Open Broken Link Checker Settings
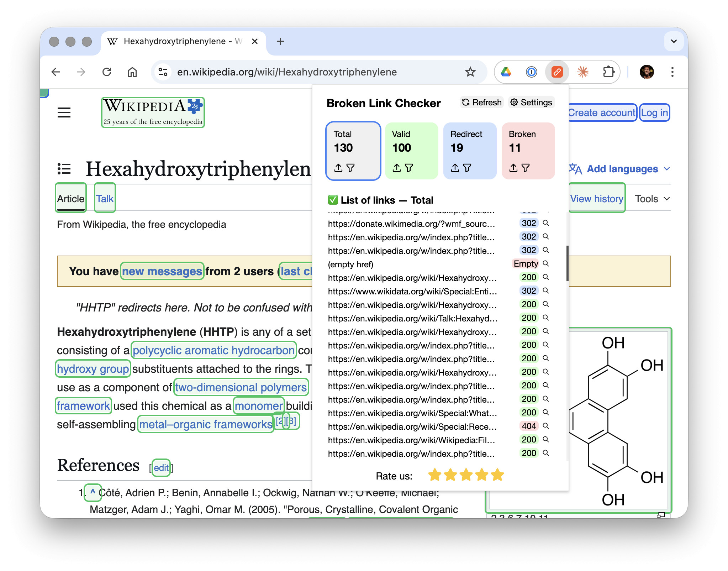Screen dimensions: 728x571 pyautogui.click(x=531, y=103)
